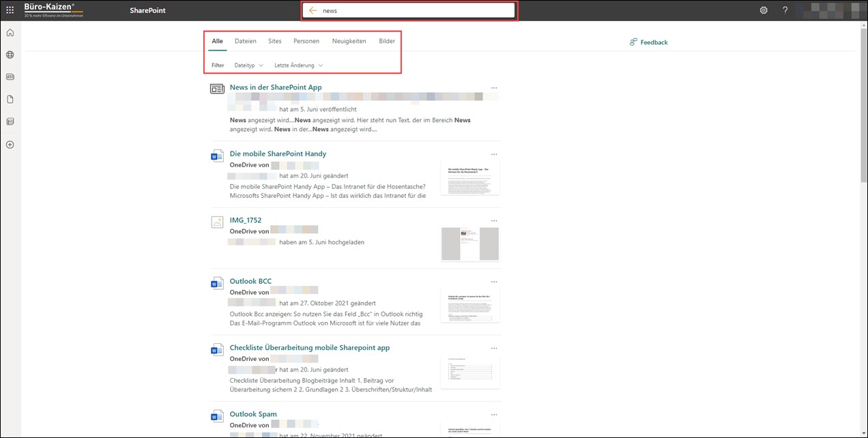Click Word icon beside Checkliste Überarbeitung result

pyautogui.click(x=217, y=349)
